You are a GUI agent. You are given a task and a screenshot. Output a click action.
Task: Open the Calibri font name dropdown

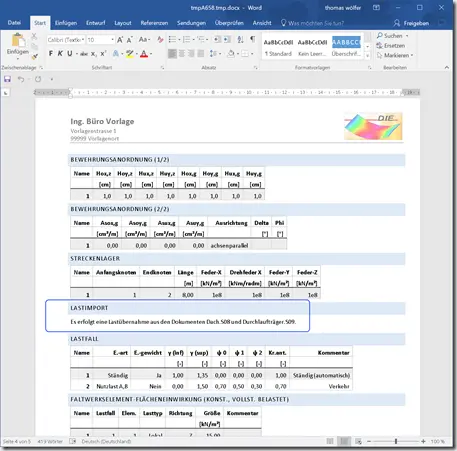click(66, 40)
